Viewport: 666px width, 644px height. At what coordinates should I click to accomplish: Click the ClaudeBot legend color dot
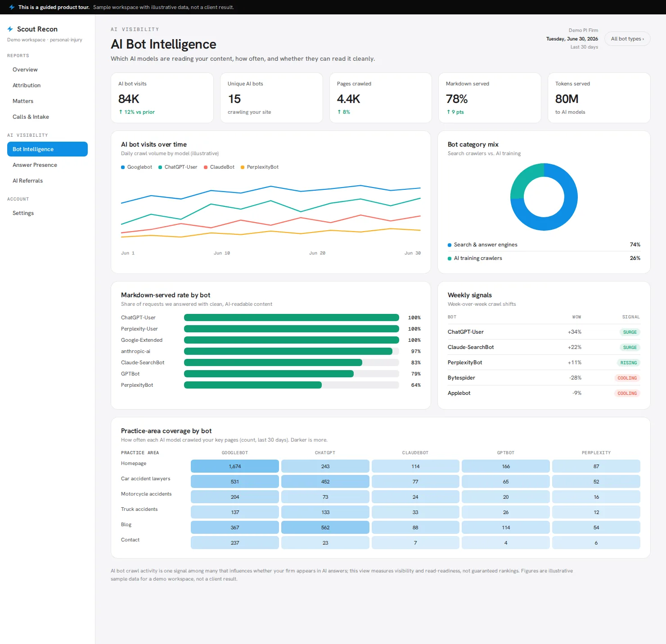pyautogui.click(x=206, y=167)
